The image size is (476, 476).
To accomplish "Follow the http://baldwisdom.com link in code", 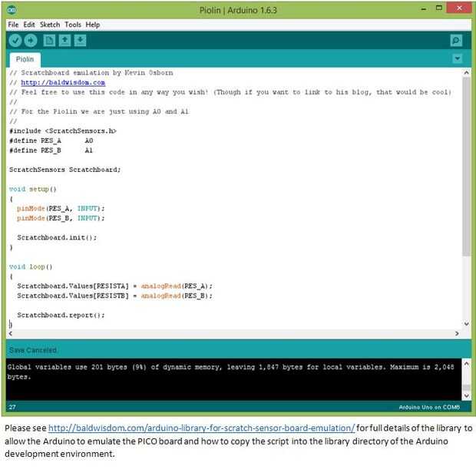I will point(63,83).
